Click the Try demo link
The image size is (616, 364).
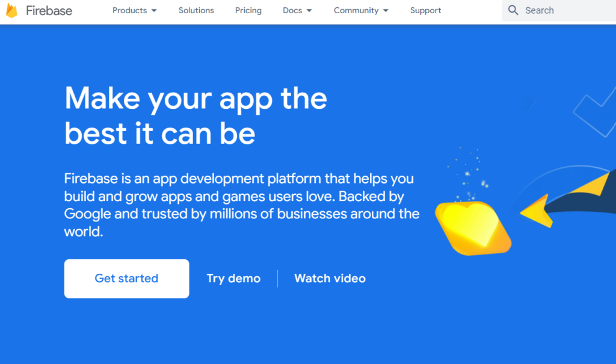pyautogui.click(x=233, y=279)
